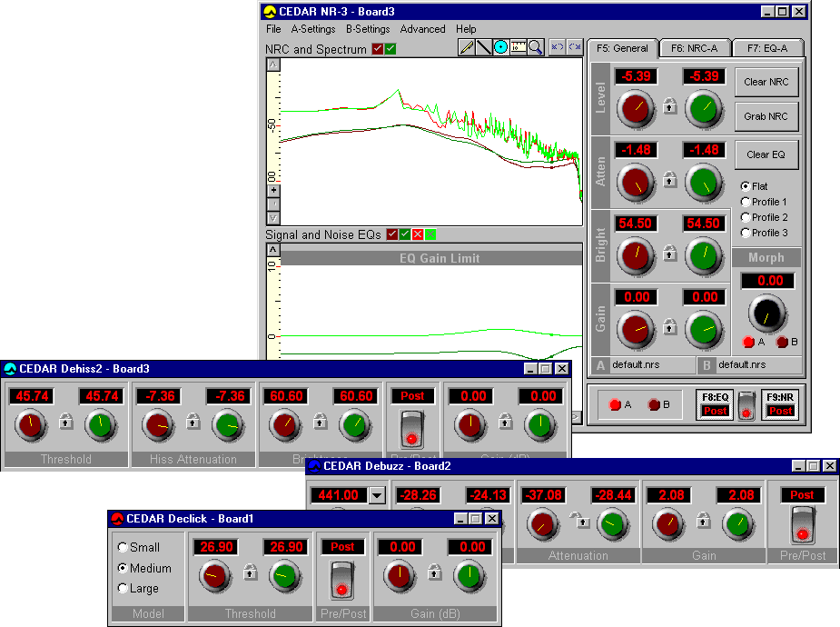Toggle the Bright channel link padlock
The width and height of the screenshot is (840, 627).
click(669, 253)
